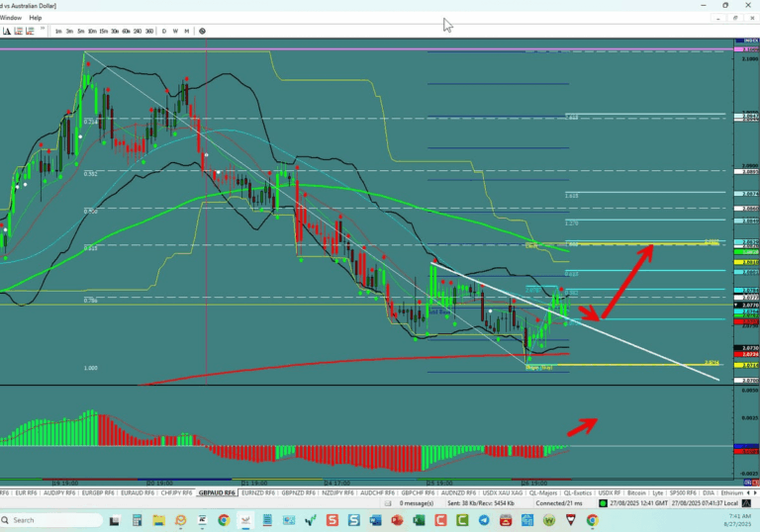Open the QL-Exotics tab
Screen dimensions: 760x532
(577, 492)
